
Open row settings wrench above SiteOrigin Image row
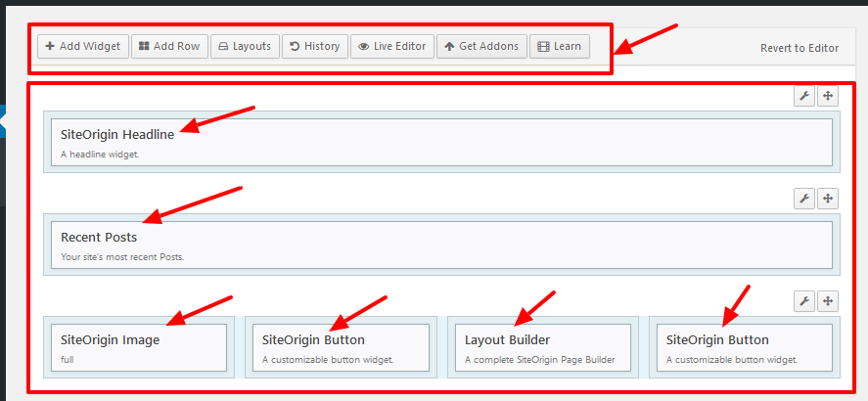coord(804,301)
